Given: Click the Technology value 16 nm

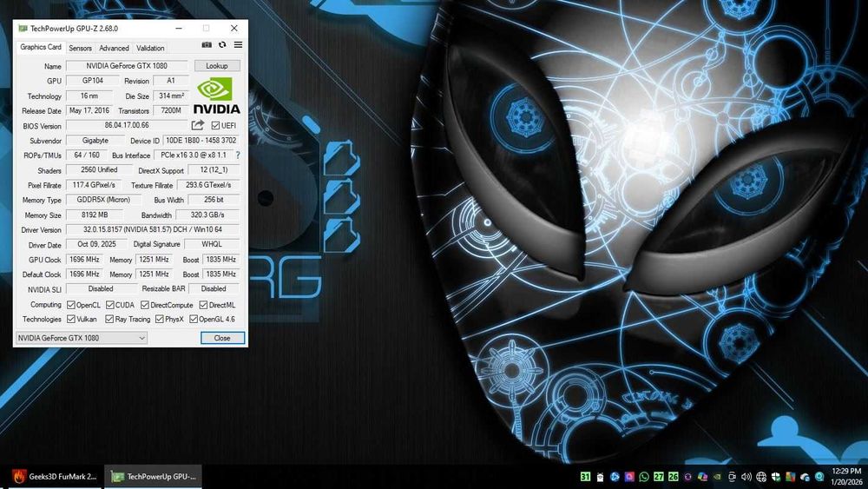Looking at the screenshot, I should click(x=89, y=96).
